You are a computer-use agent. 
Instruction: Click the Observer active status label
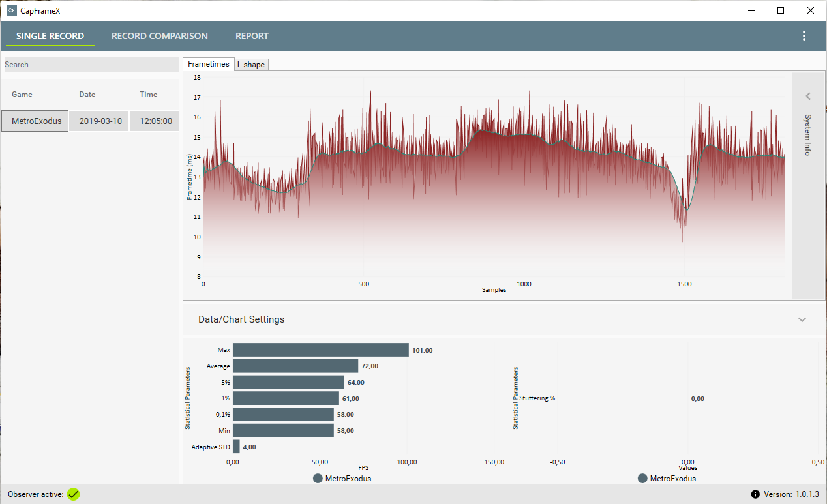click(x=36, y=494)
